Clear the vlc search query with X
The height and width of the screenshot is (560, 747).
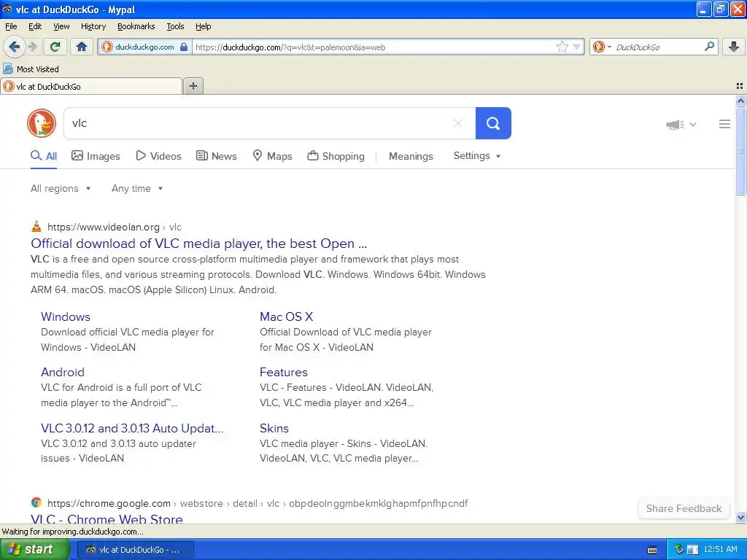(458, 123)
